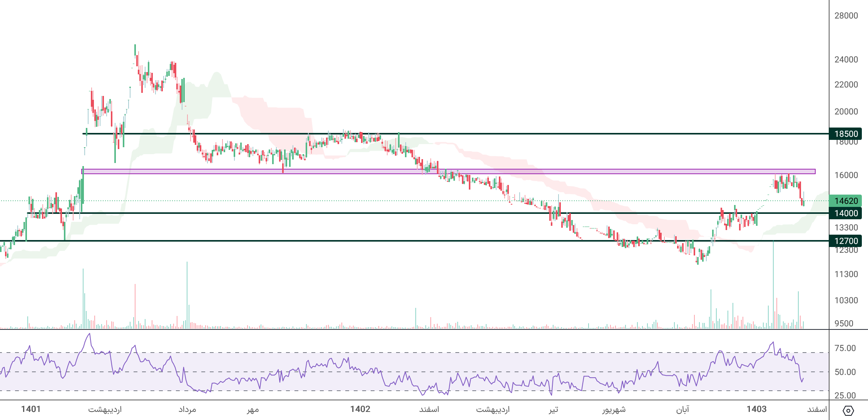Select the horizontal line at 18500
Viewport: 868px width, 420px height.
pos(456,134)
